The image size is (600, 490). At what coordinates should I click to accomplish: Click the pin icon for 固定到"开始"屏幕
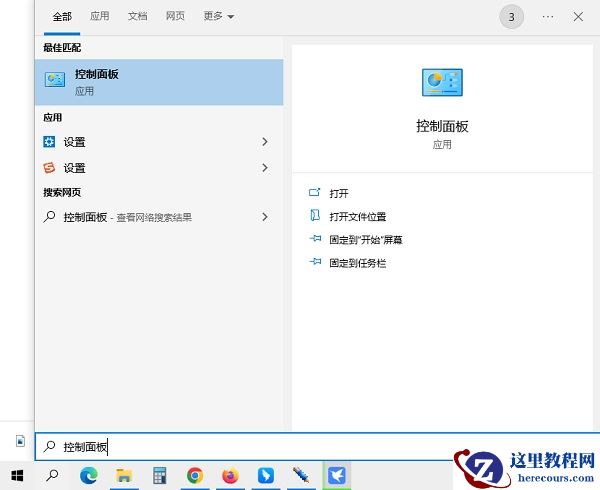[315, 239]
